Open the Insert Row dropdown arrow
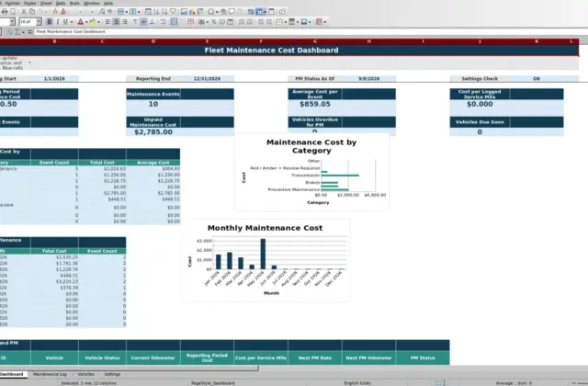588x386 pixels. point(127,12)
